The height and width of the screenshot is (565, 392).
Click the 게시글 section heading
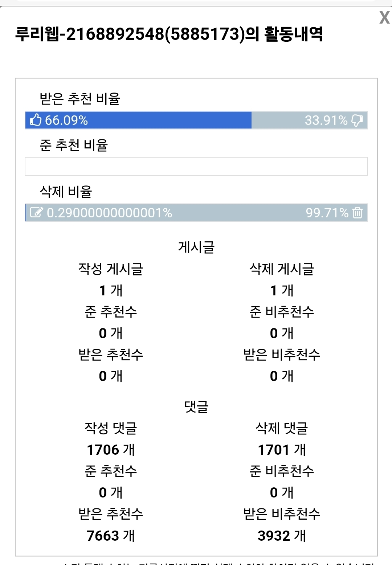(x=196, y=247)
